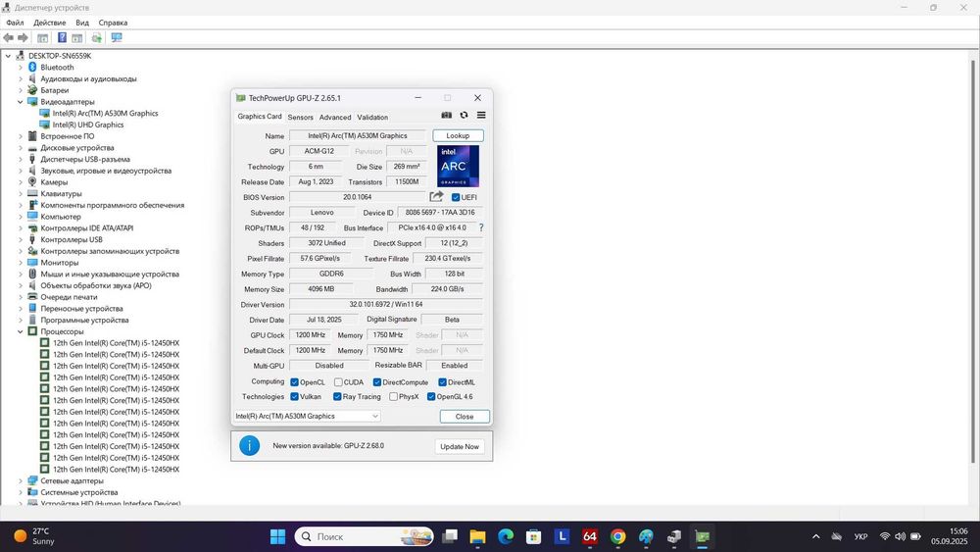Click the Wi-Fi tray icon
Screen dimensions: 980x552
885,536
